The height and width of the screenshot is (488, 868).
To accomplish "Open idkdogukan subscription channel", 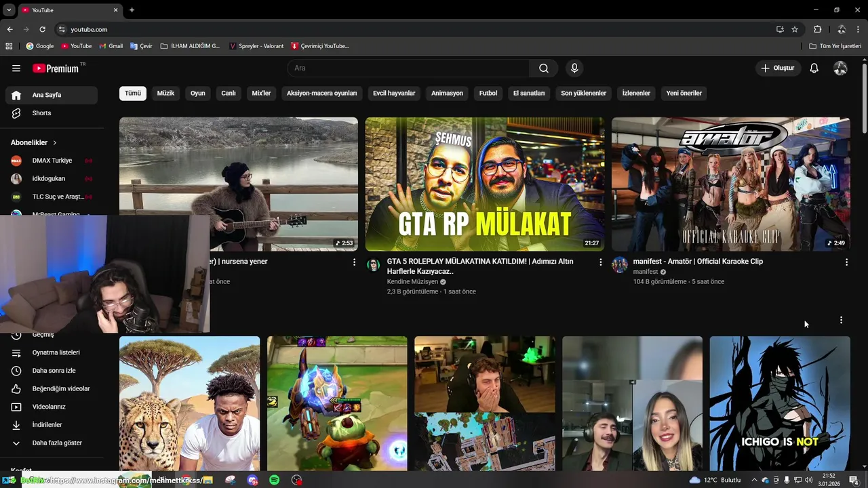I will click(x=52, y=179).
